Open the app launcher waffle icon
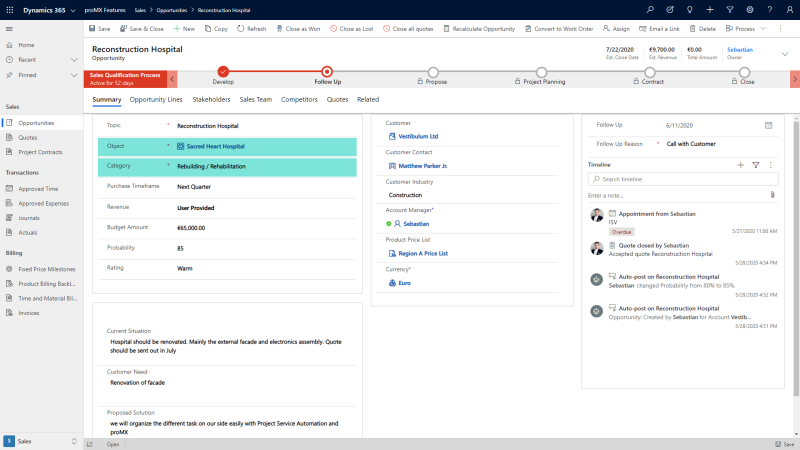Screen dimensions: 800x450 point(10,9)
